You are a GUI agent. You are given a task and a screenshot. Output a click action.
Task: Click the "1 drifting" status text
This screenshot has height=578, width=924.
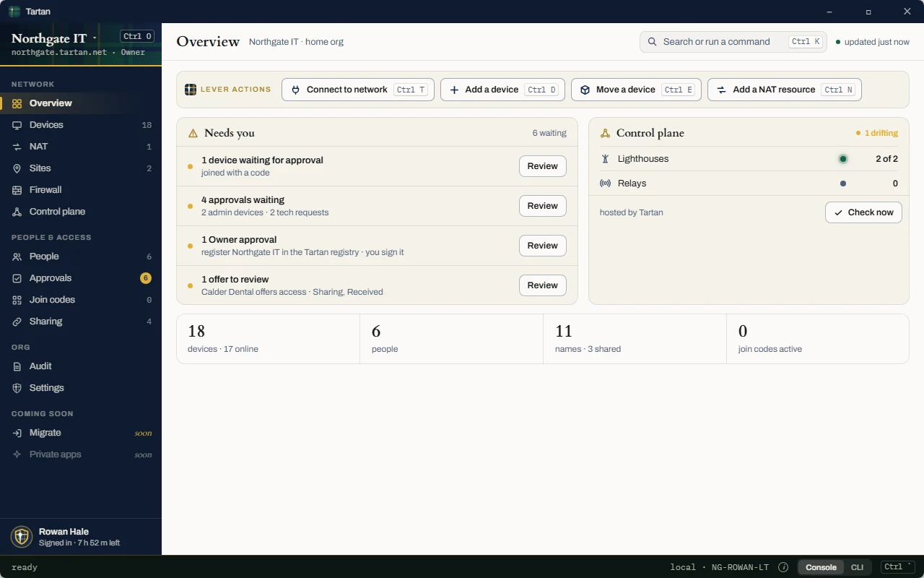(x=881, y=133)
